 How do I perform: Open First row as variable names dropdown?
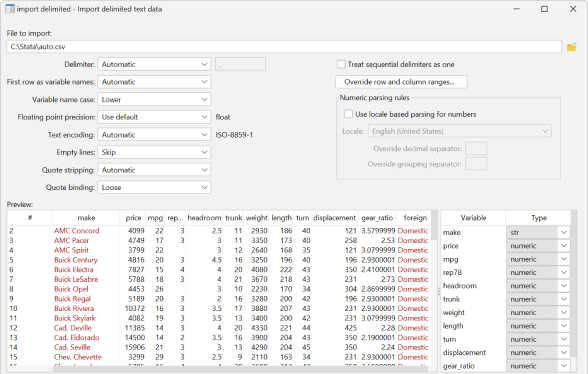(154, 82)
